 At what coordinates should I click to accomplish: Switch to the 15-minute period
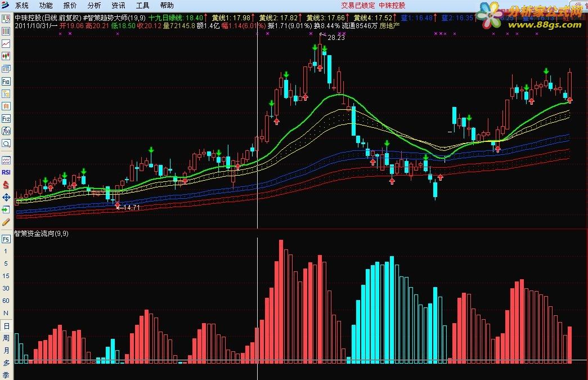pyautogui.click(x=6, y=276)
